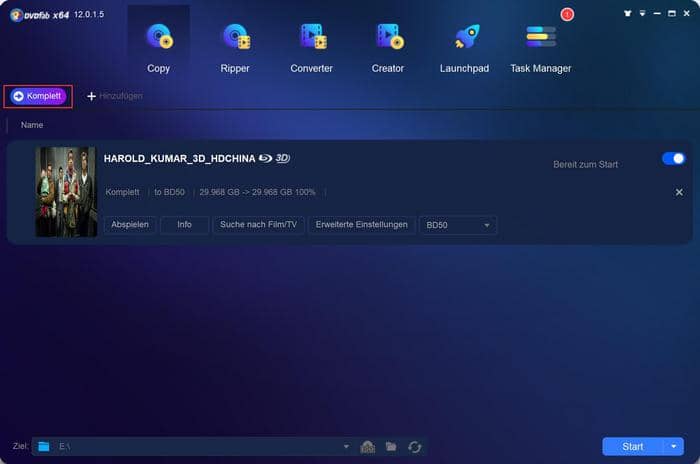Viewport: 700px width, 464px height.
Task: Open the Copy module
Action: point(158,48)
